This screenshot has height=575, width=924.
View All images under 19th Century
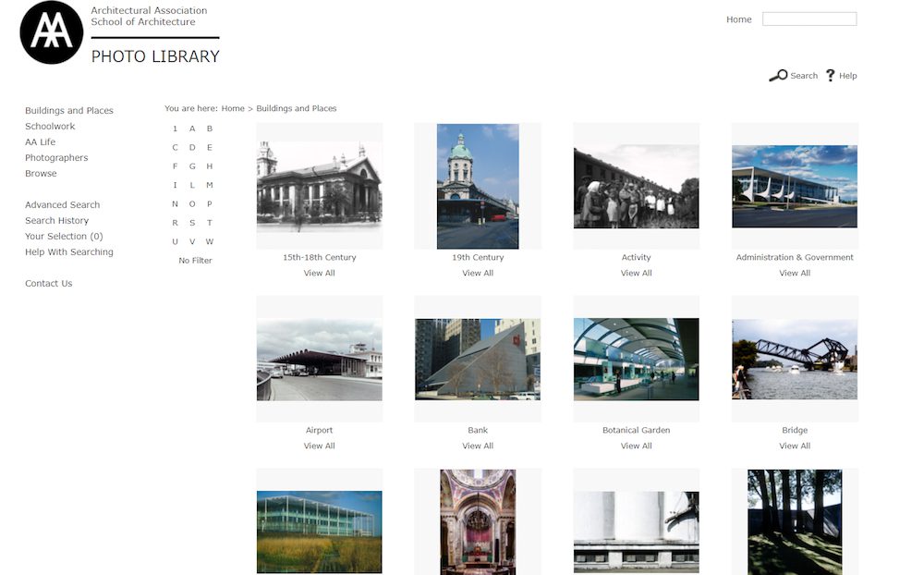click(x=478, y=273)
